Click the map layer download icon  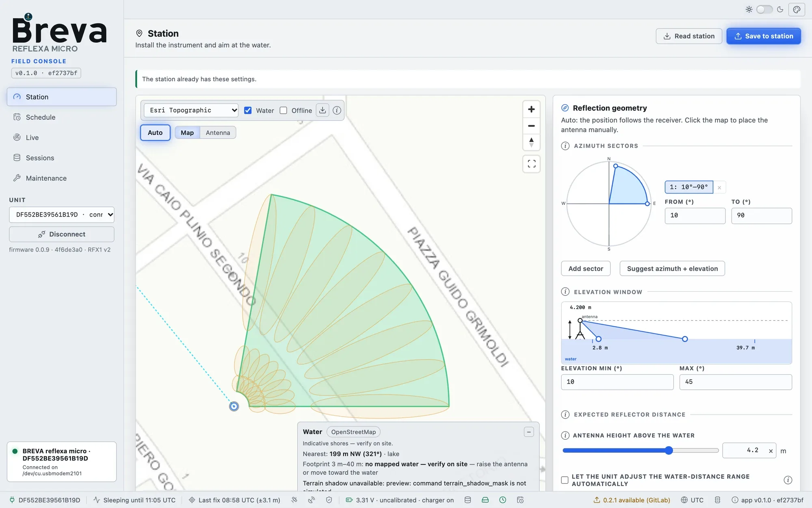pyautogui.click(x=322, y=110)
